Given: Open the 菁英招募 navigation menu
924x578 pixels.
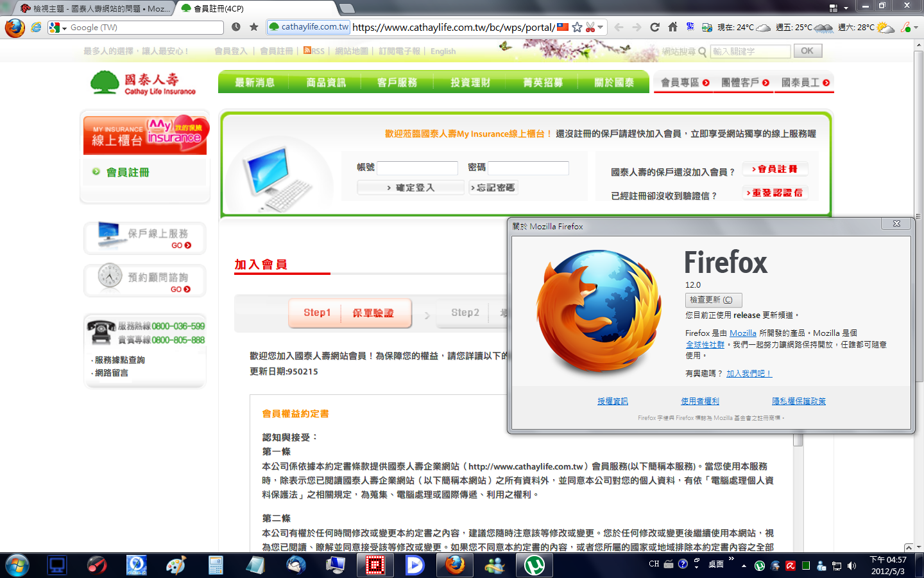Looking at the screenshot, I should click(542, 82).
